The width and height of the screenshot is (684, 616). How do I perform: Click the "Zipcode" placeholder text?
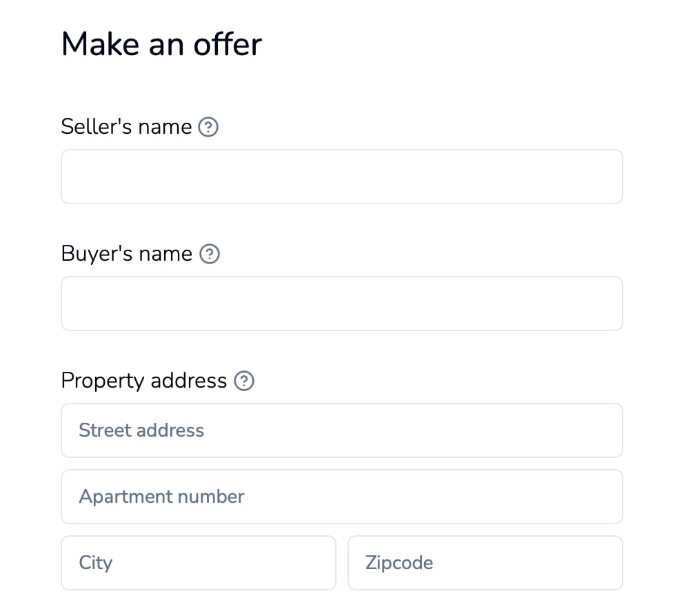[399, 563]
